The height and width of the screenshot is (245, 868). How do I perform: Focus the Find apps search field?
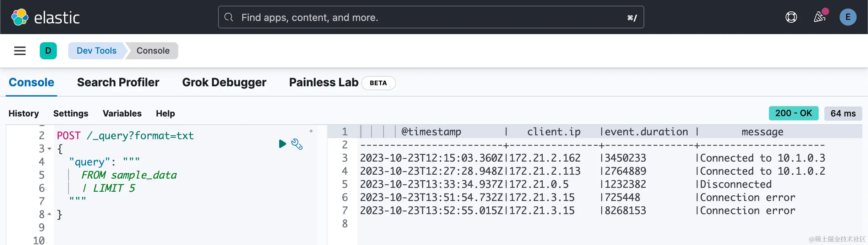click(x=430, y=17)
